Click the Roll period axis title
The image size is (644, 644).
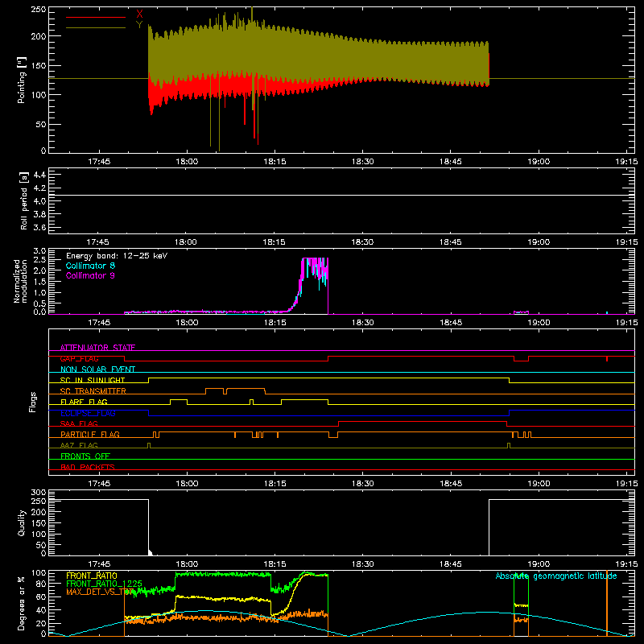(23, 200)
